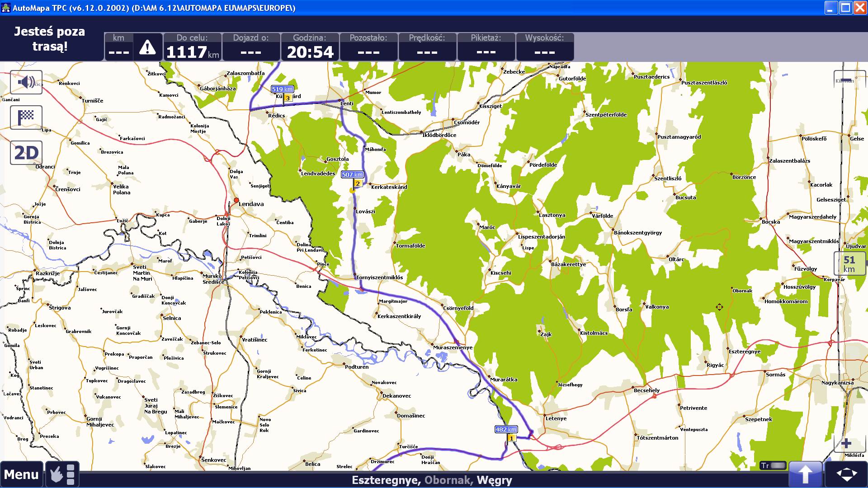The width and height of the screenshot is (868, 488).
Task: Zoom out using the minus button
Action: (x=845, y=80)
